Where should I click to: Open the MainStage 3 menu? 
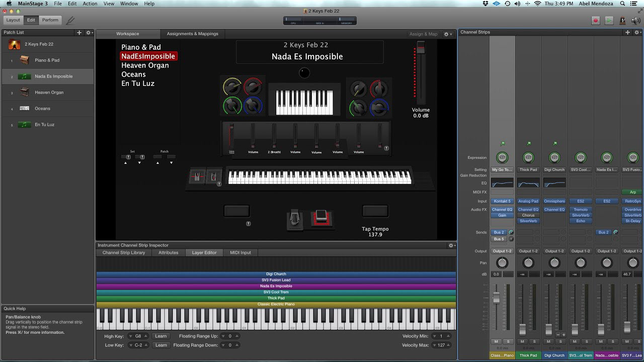click(33, 4)
